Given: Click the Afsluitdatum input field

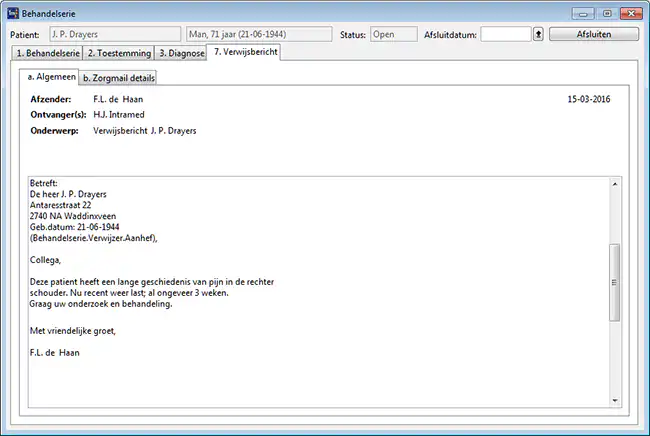Looking at the screenshot, I should pyautogui.click(x=506, y=34).
